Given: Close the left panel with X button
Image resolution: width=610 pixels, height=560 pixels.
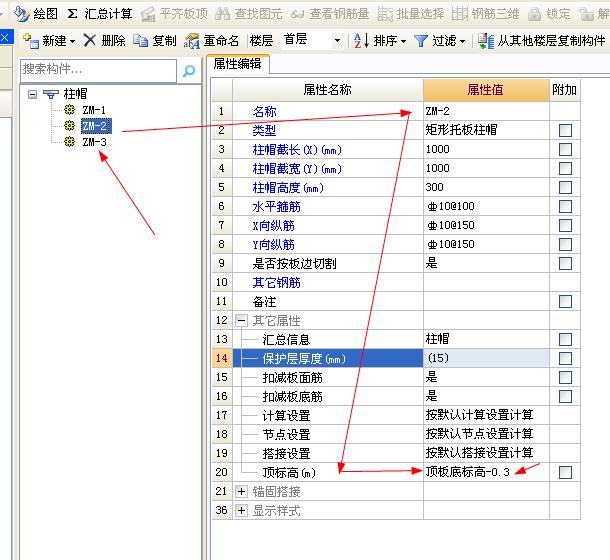Looking at the screenshot, I should pyautogui.click(x=5, y=38).
